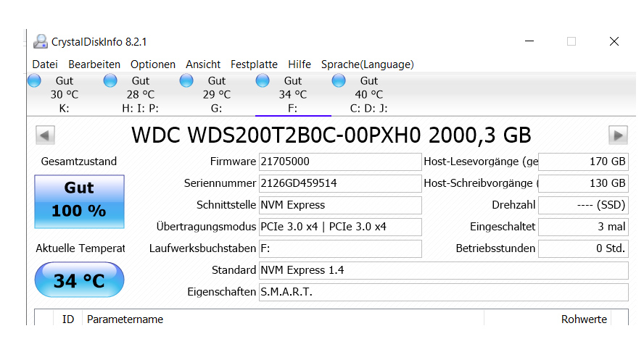The image size is (644, 339).
Task: Switch to the H: I: P: disk tab
Action: click(141, 94)
